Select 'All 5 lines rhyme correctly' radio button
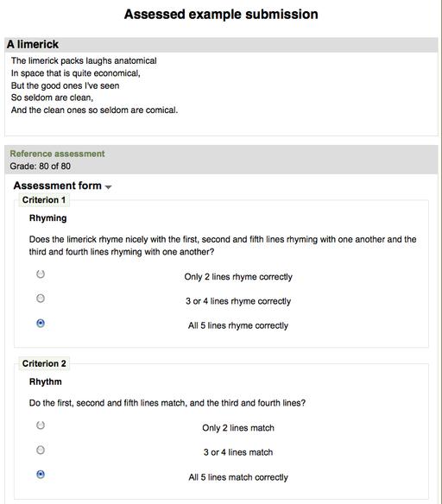 pos(41,323)
